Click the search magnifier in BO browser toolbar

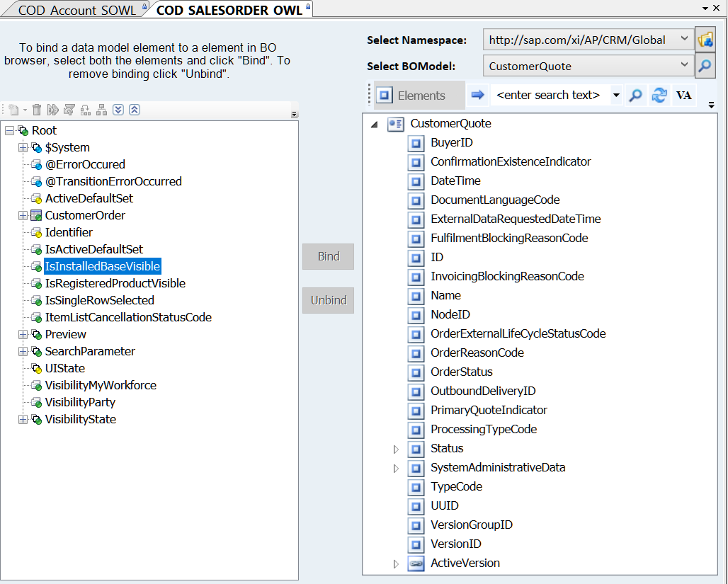635,95
